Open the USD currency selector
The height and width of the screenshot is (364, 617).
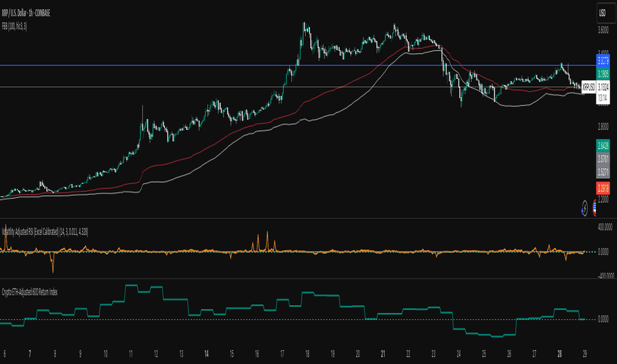(x=605, y=13)
